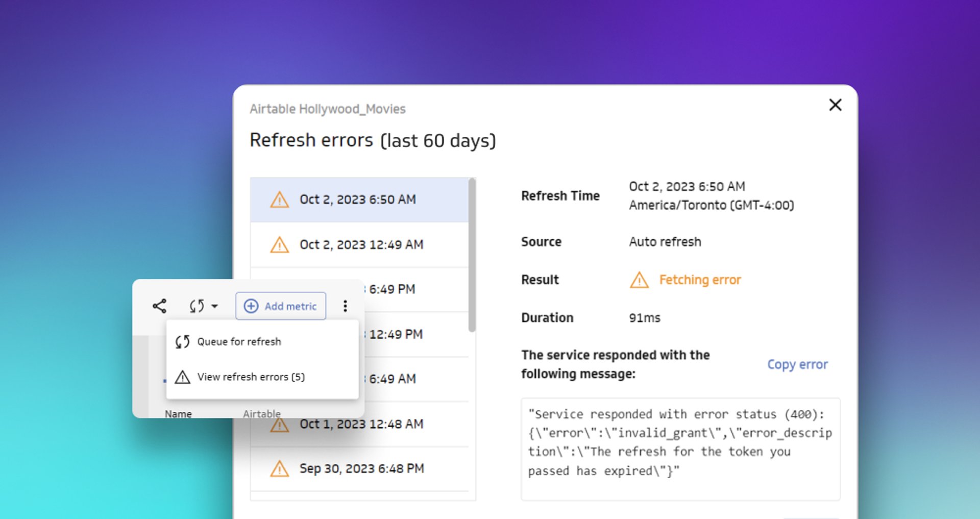
Task: Click the Add metric button
Action: [x=281, y=306]
